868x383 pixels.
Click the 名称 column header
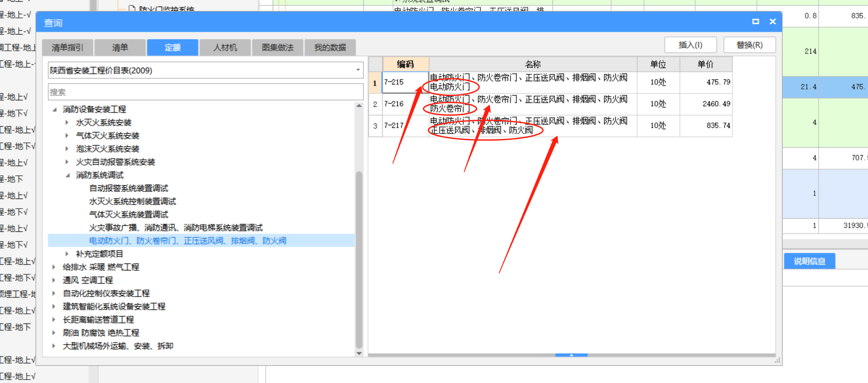click(533, 64)
